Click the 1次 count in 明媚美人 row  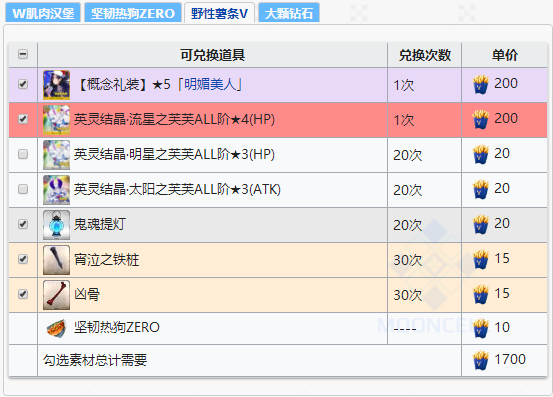404,85
